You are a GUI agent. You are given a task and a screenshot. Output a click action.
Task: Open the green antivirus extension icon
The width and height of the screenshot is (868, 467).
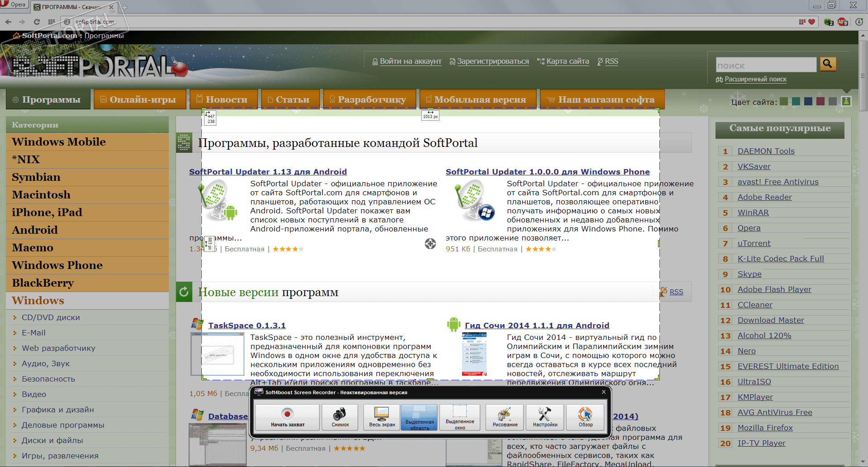[829, 22]
